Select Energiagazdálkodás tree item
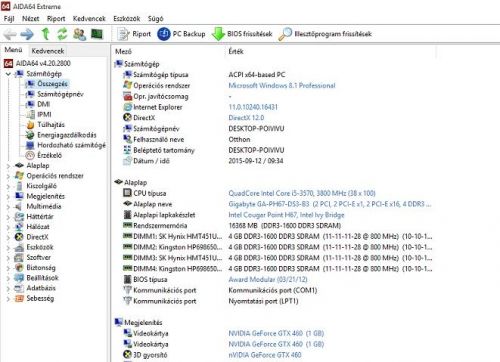Screen dimensions: 500x362 pyautogui.click(x=67, y=135)
